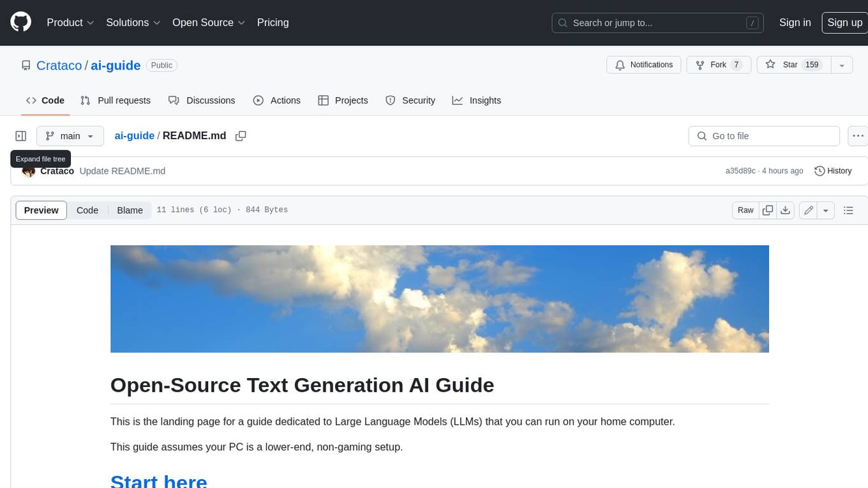Click the GitHub logo icon

point(20,22)
